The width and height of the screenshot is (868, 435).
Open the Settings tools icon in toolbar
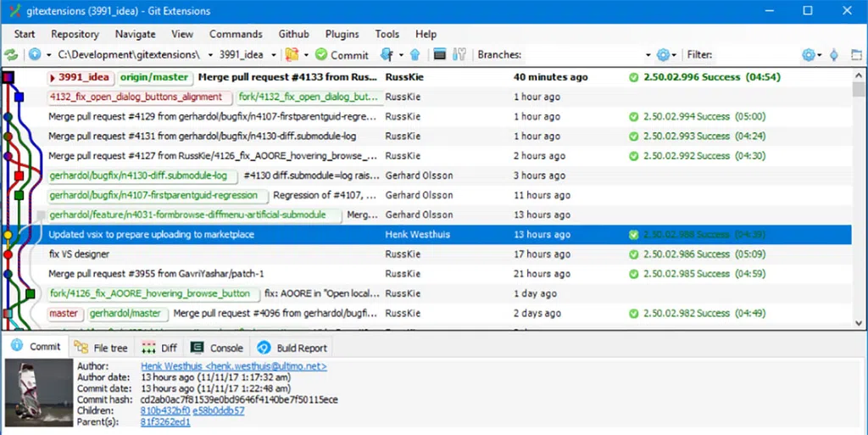coord(459,55)
